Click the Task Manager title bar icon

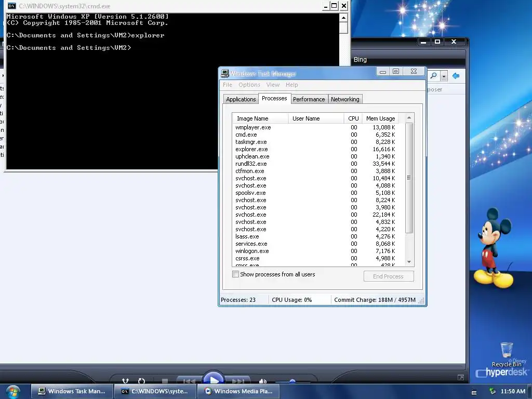pyautogui.click(x=224, y=73)
